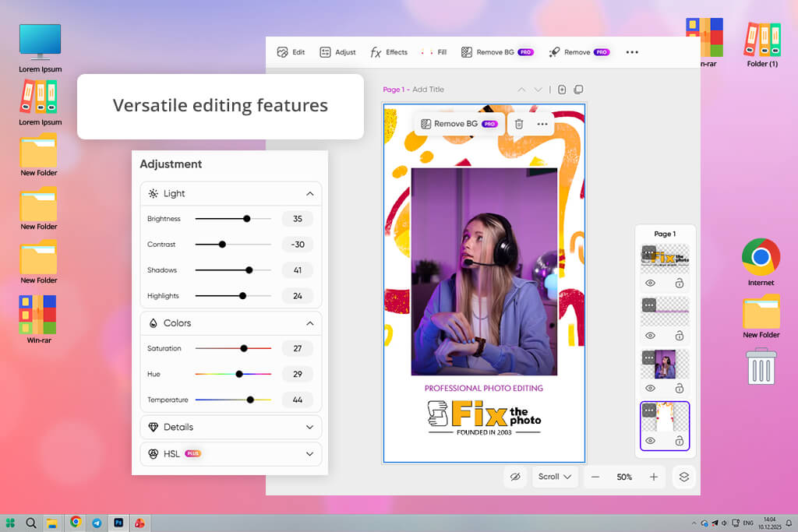Expand the HSL section
The width and height of the screenshot is (798, 532).
[x=310, y=453]
